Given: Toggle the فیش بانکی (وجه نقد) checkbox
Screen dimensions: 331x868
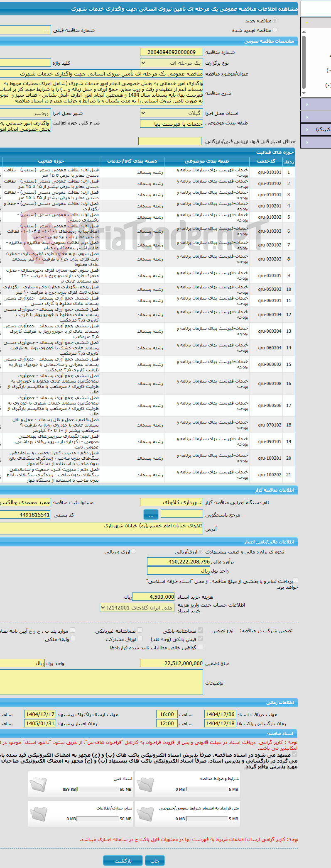Looking at the screenshot, I should point(200,639).
